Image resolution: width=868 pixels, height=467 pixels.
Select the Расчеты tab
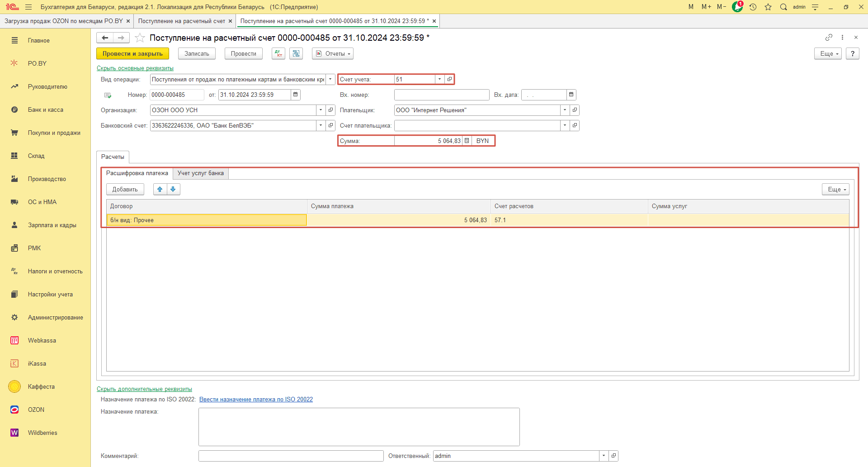click(113, 157)
